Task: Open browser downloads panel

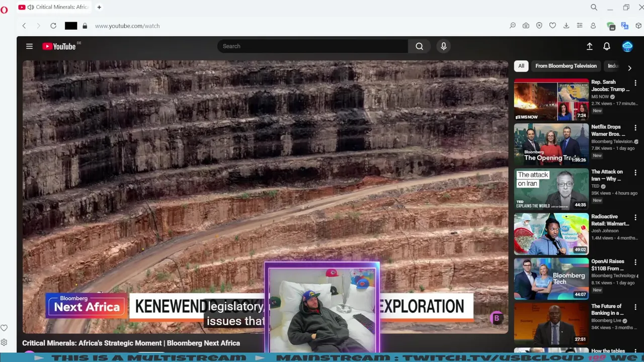Action: pos(566,26)
